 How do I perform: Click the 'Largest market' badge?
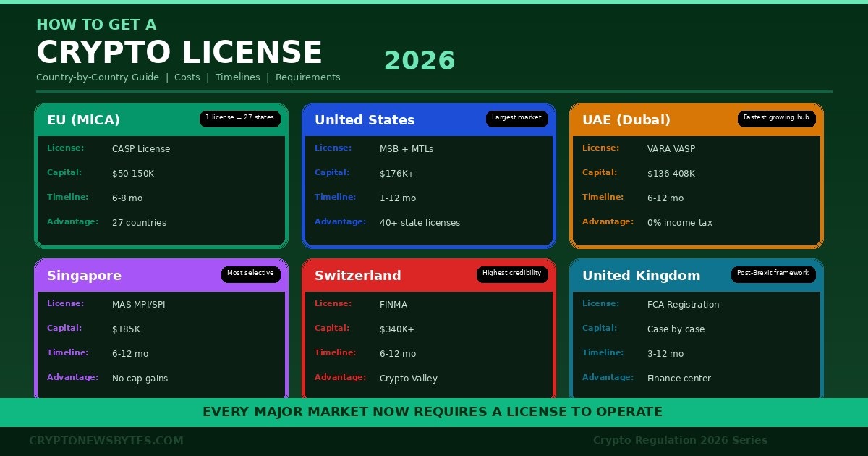coord(517,118)
